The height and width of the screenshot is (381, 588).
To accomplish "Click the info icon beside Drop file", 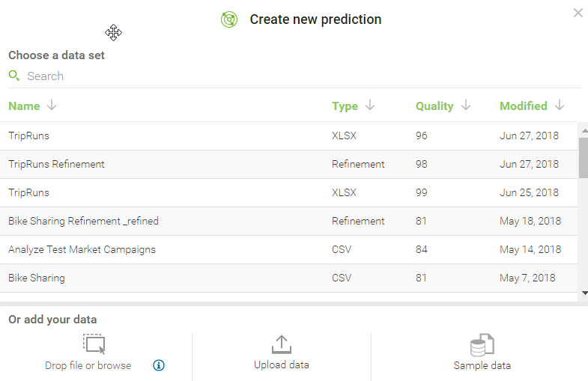I will (x=159, y=365).
